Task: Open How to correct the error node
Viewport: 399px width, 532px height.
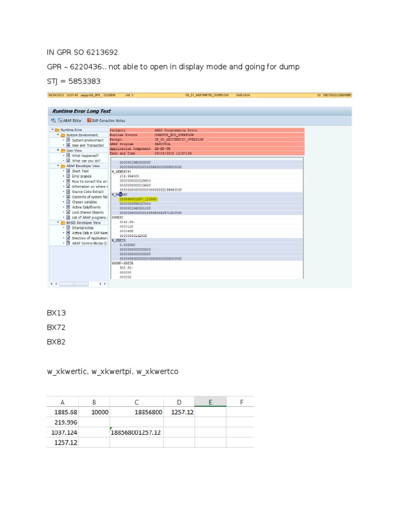Action: (x=89, y=181)
